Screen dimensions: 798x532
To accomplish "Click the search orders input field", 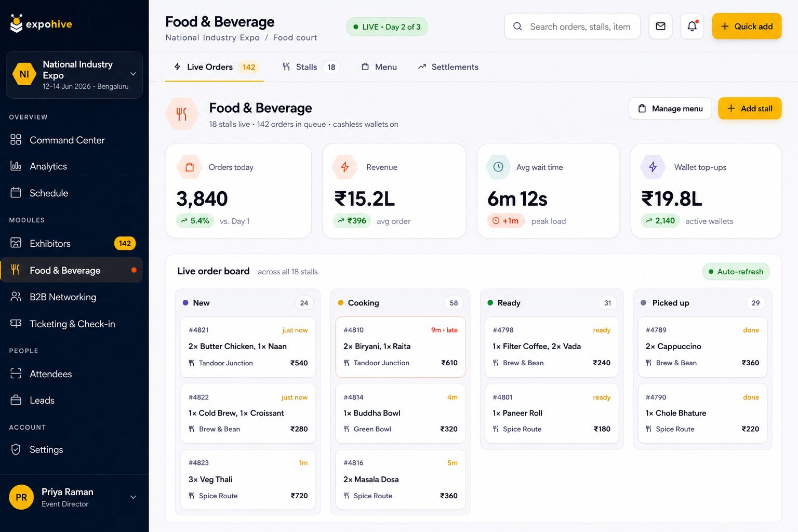I will (572, 26).
